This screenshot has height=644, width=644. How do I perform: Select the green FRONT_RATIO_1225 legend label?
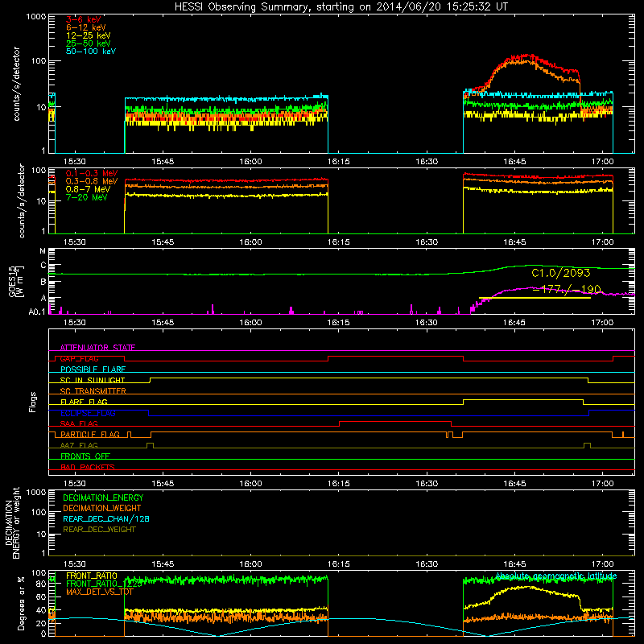pos(104,584)
